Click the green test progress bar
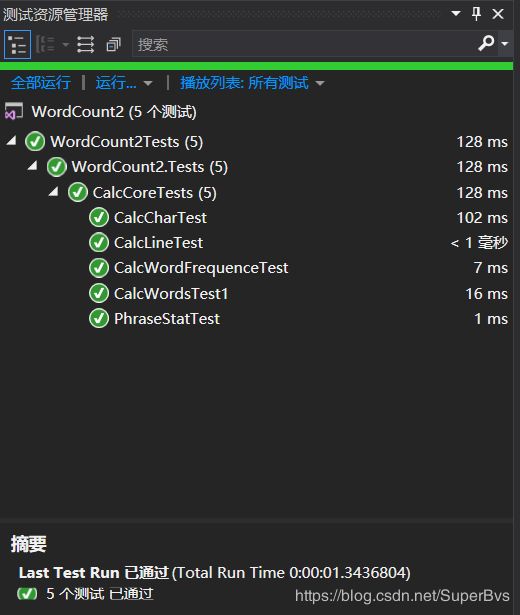Viewport: 520px width, 615px height. point(256,66)
